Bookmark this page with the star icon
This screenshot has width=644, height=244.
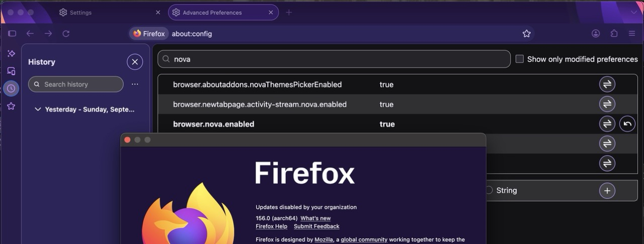tap(526, 34)
